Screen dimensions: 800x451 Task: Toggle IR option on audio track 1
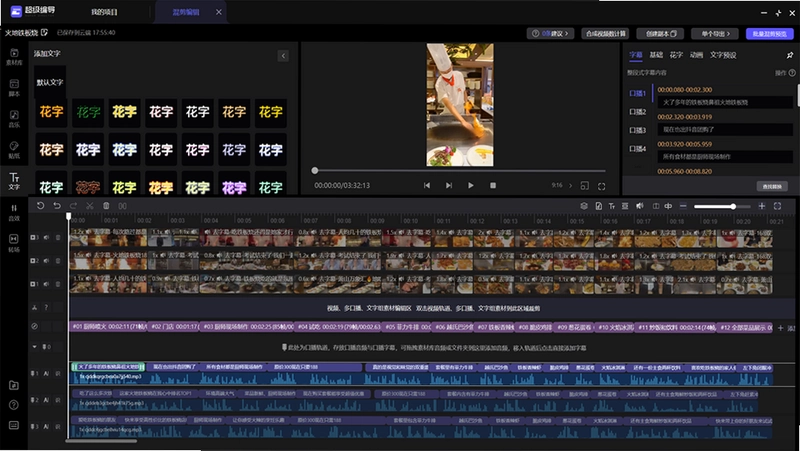[x=58, y=374]
